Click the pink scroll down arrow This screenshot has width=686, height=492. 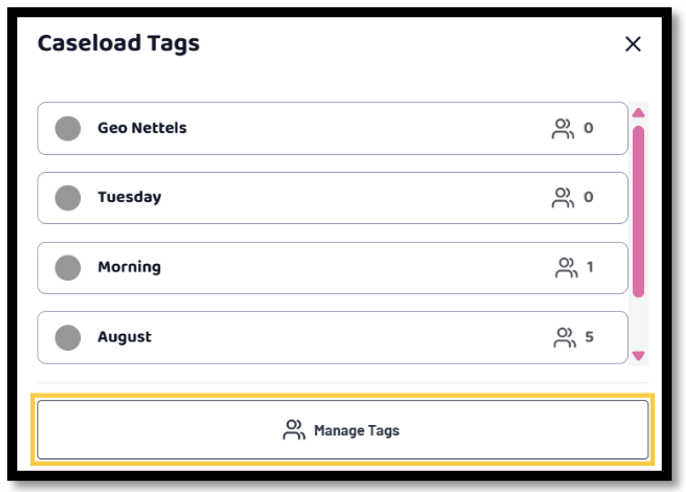pos(638,356)
